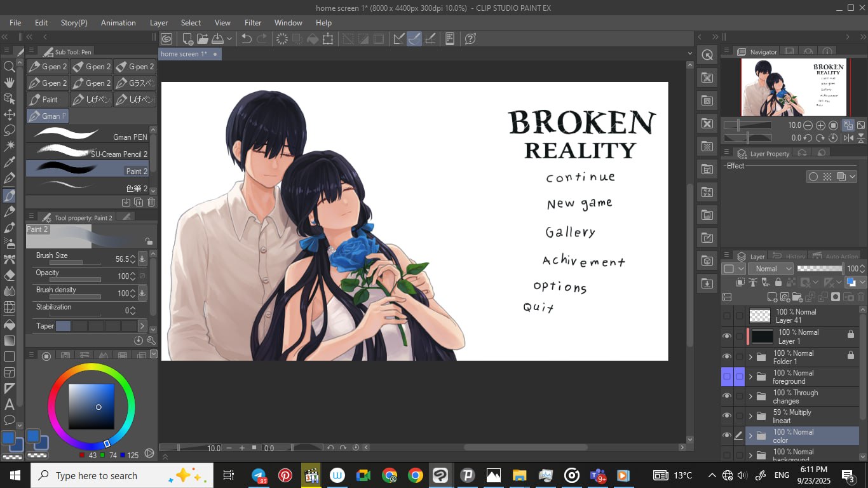Image resolution: width=868 pixels, height=488 pixels.
Task: Click the Open file folder icon
Action: tap(203, 39)
